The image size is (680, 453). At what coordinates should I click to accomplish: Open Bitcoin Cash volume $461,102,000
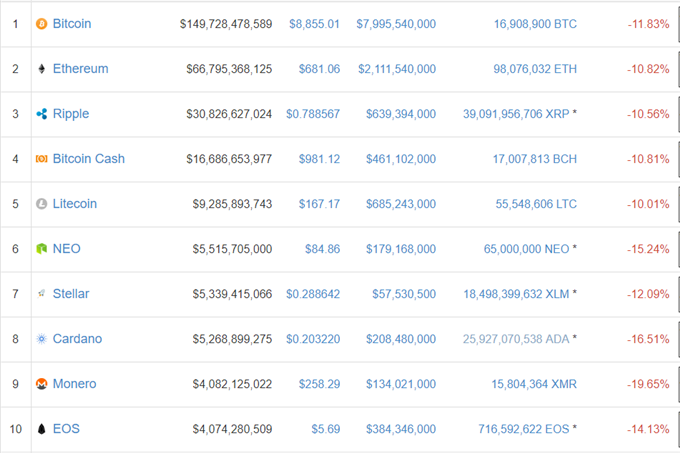401,160
